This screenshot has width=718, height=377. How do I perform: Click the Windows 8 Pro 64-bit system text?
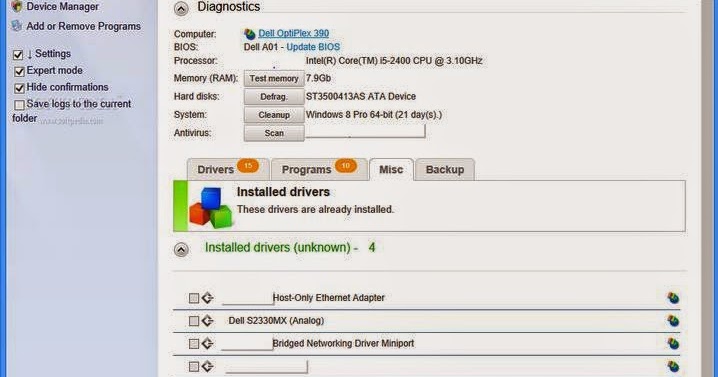tap(374, 115)
